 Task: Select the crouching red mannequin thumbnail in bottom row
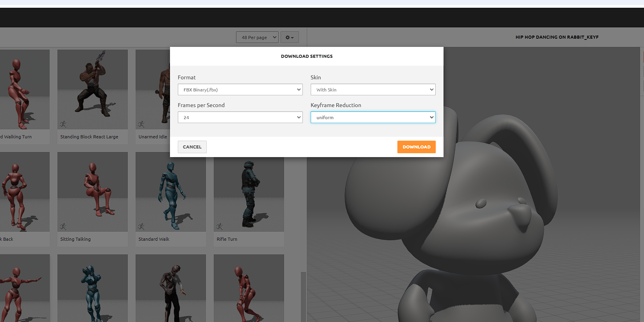tap(249, 288)
